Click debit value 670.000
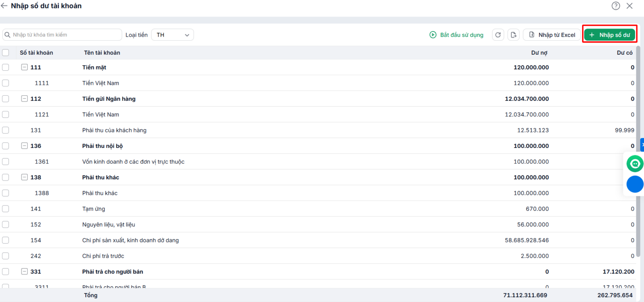 point(537,209)
